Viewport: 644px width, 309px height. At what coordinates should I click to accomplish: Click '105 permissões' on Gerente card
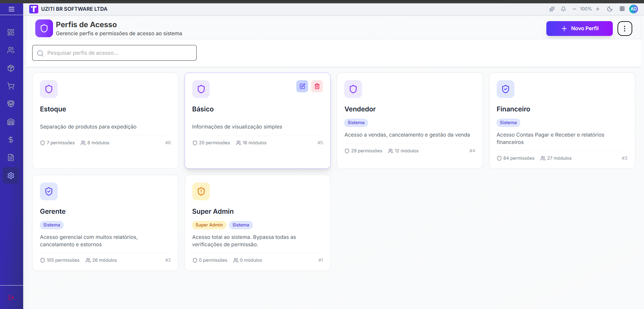tap(60, 260)
